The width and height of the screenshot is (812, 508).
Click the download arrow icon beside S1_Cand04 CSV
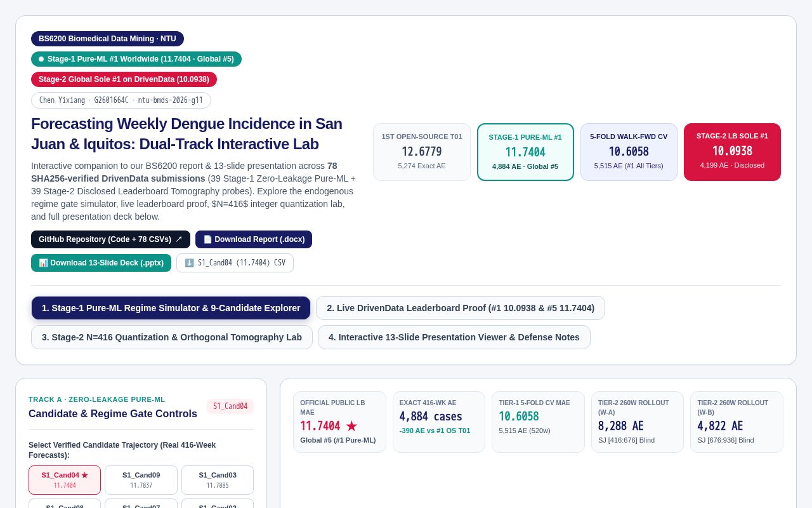[189, 263]
